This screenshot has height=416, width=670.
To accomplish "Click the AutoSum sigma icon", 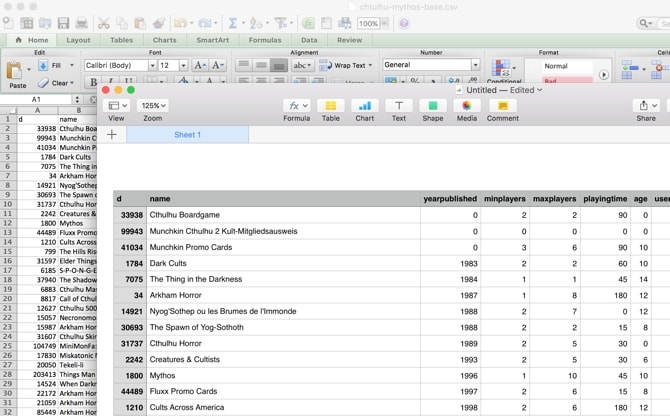I will pos(232,23).
